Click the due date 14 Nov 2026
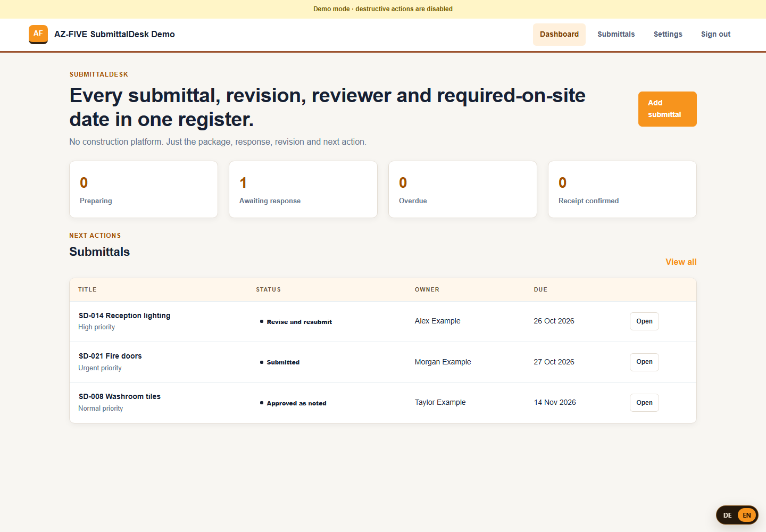 coord(555,402)
